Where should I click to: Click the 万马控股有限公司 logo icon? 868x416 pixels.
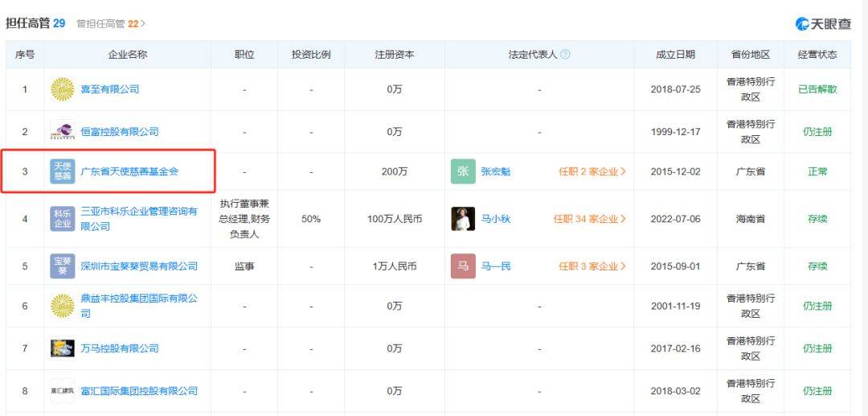point(62,348)
